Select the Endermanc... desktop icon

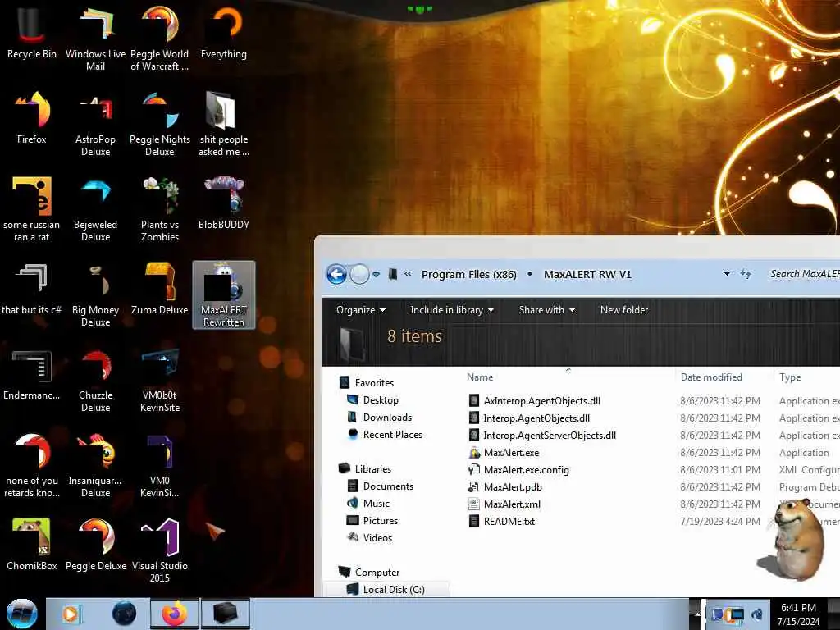tap(32, 373)
